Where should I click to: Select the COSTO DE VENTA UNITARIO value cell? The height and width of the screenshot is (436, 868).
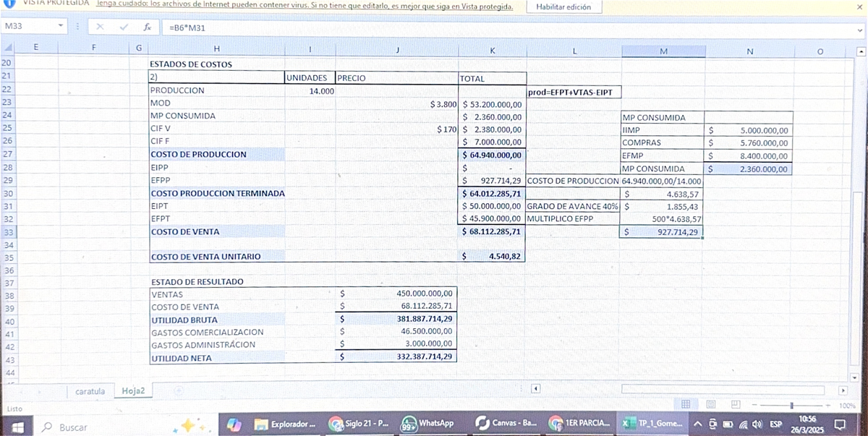point(492,256)
